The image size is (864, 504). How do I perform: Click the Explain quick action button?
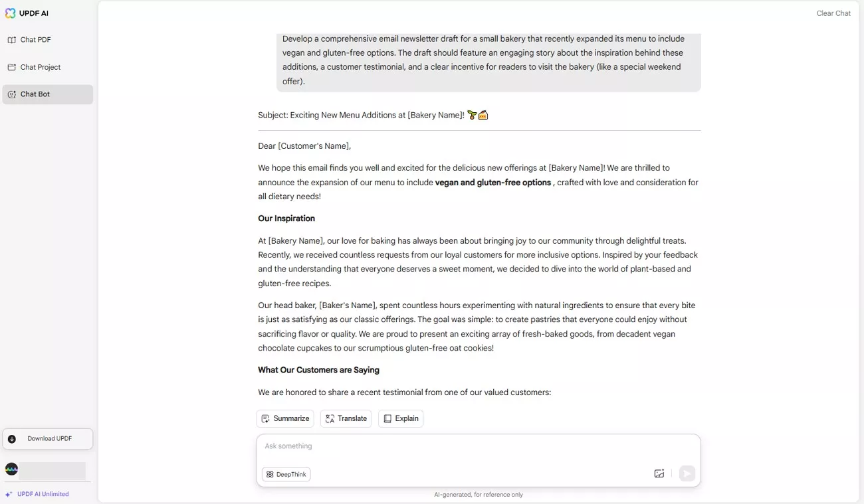click(401, 418)
